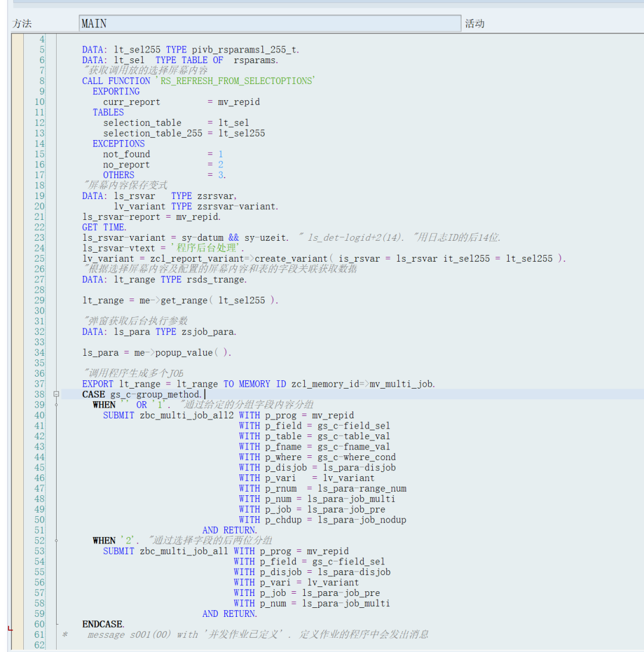This screenshot has height=652, width=644.
Task: Click the get_range method call
Action: pyautogui.click(x=184, y=300)
